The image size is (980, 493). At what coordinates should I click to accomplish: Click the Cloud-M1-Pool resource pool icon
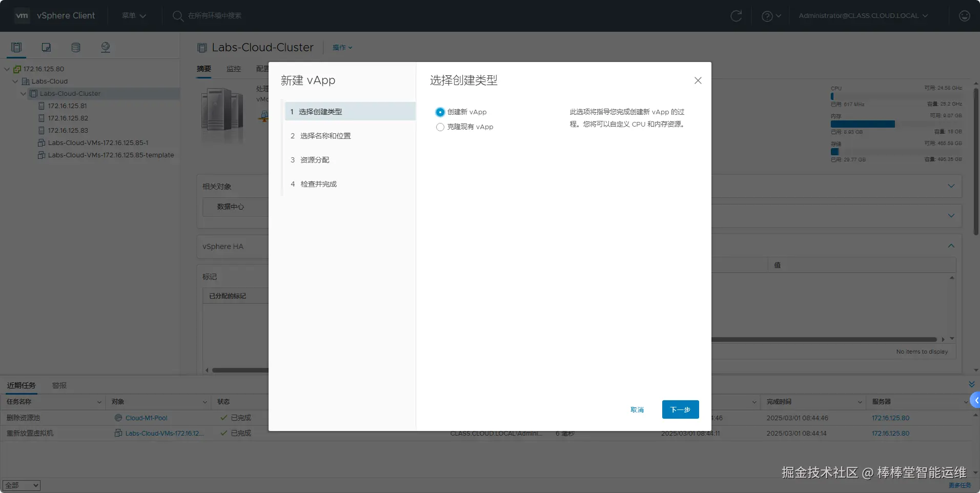[x=118, y=418]
